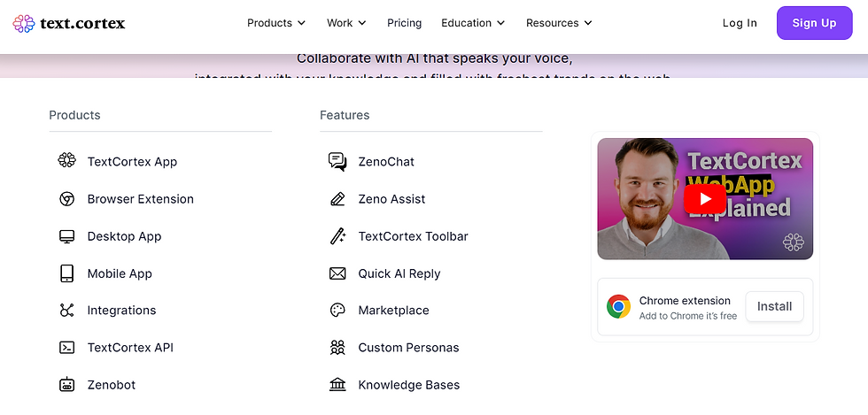Click the TextCortex API terminal icon

[x=67, y=348]
